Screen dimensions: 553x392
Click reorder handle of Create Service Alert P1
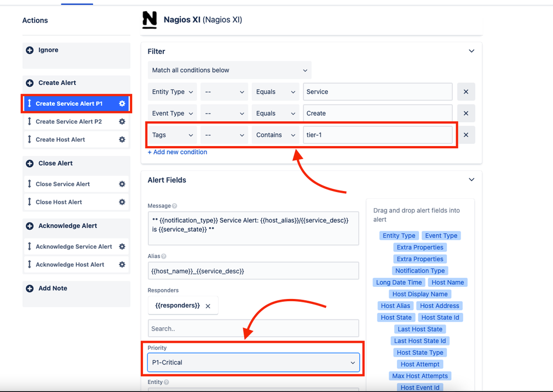point(29,103)
